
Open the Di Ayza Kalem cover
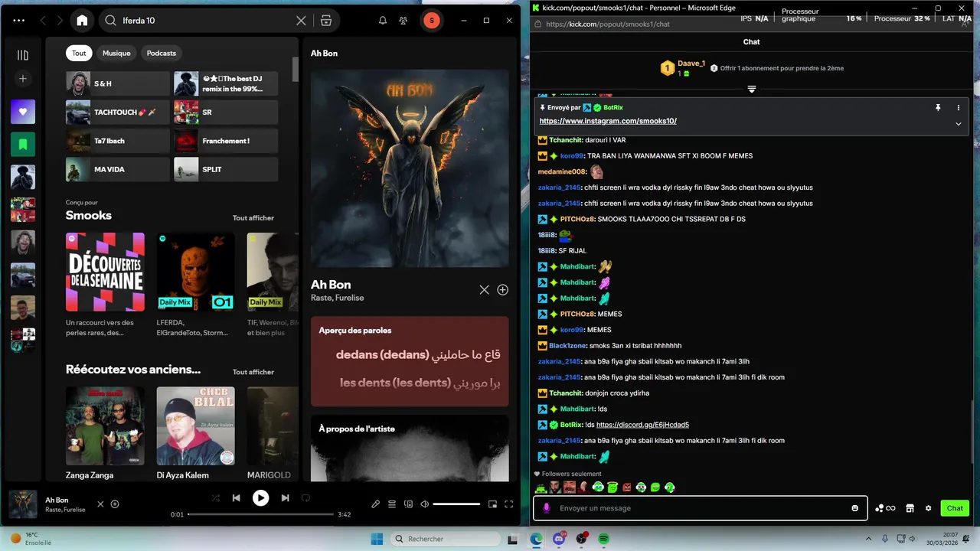[196, 425]
